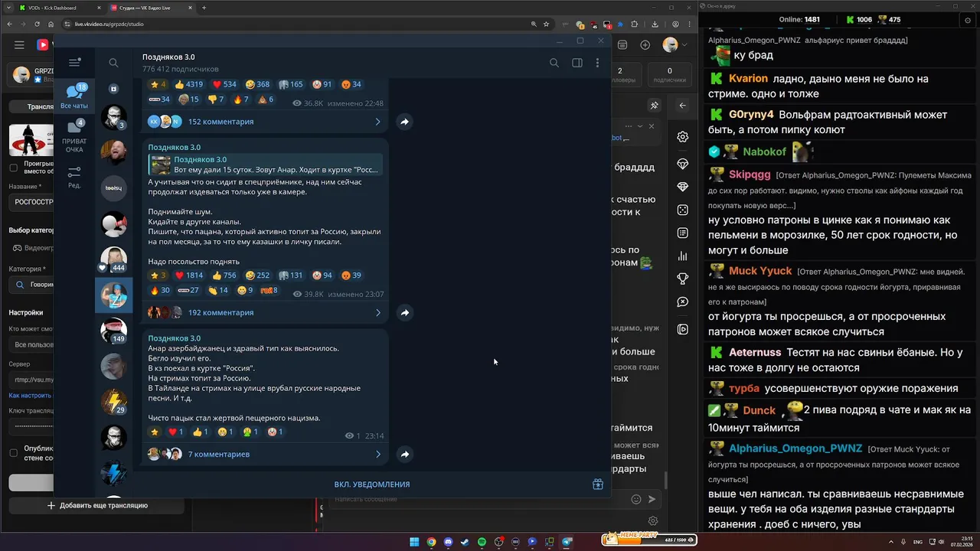Open Windows Start menu
The height and width of the screenshot is (551, 980).
tap(414, 542)
